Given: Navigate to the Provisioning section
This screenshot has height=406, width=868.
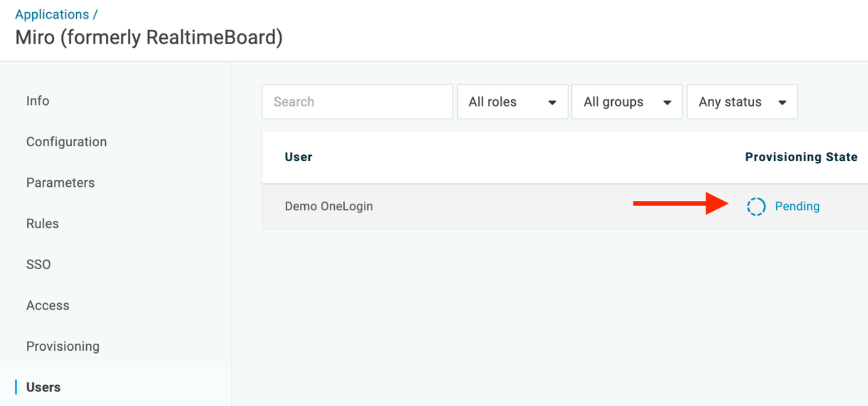Looking at the screenshot, I should point(63,346).
